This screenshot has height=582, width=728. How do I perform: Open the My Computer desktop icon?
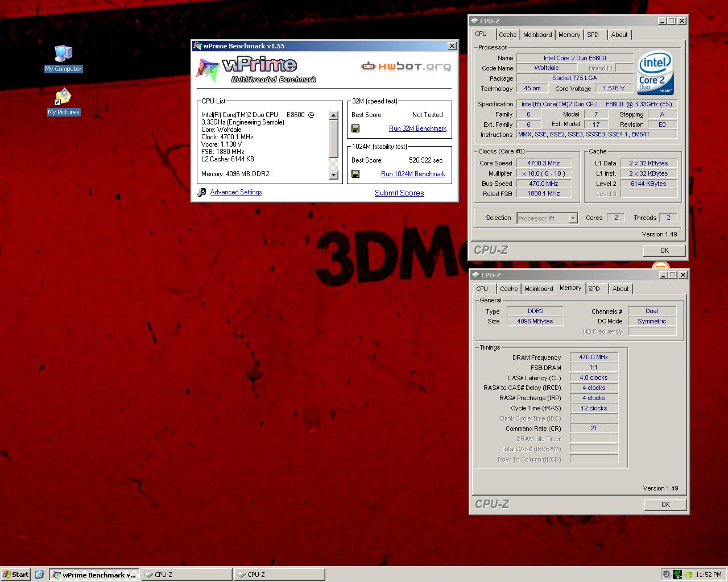tap(64, 59)
